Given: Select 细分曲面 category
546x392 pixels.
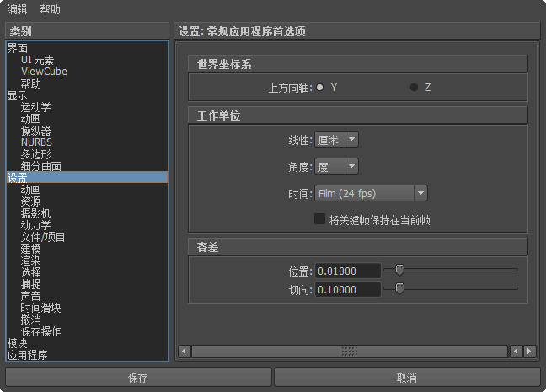Looking at the screenshot, I should pyautogui.click(x=87, y=166).
